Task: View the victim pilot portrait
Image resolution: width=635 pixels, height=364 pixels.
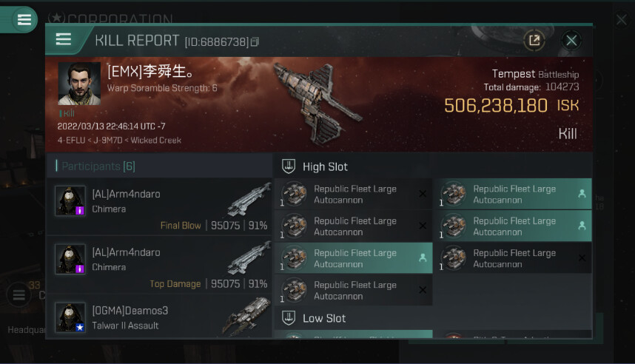Action: tap(79, 84)
